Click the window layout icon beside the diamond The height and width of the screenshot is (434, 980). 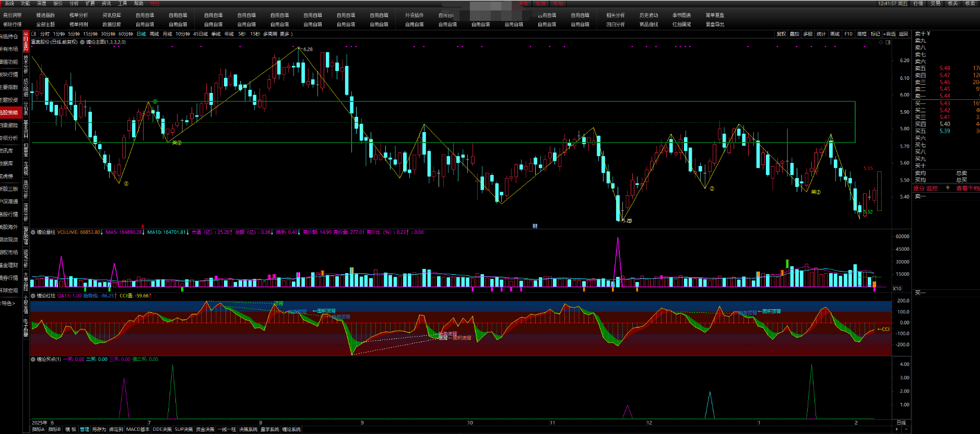[x=888, y=42]
